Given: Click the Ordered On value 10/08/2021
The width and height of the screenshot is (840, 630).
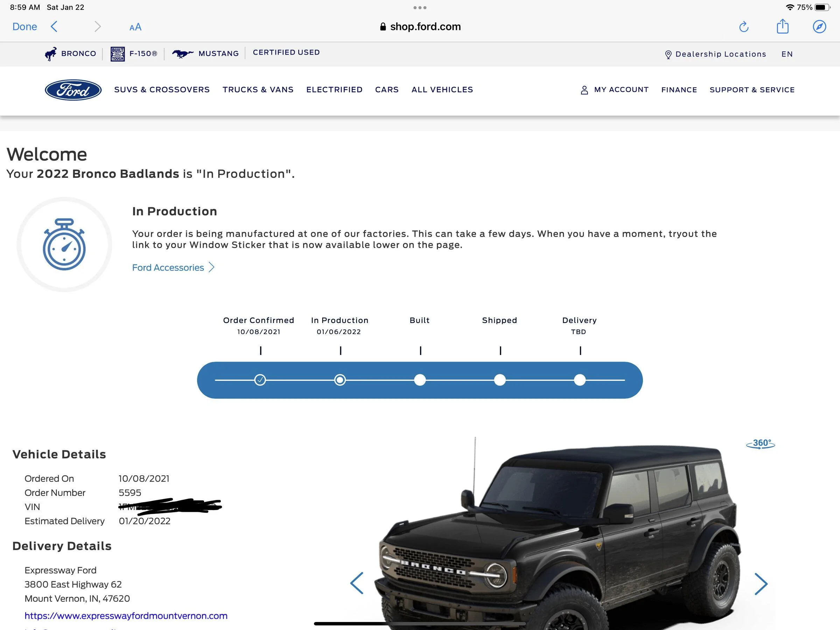Looking at the screenshot, I should point(144,478).
